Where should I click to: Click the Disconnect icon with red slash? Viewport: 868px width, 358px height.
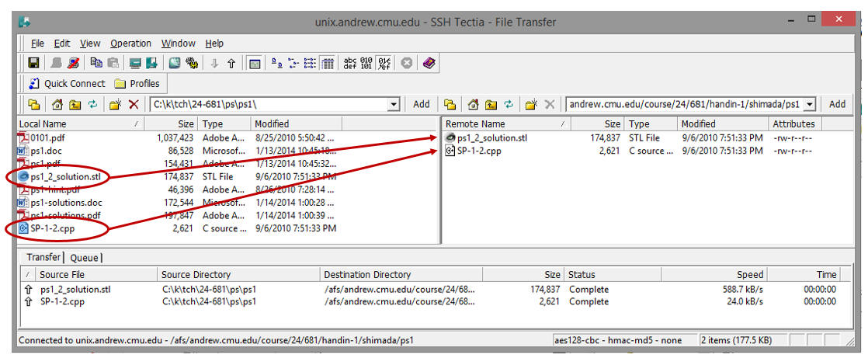point(73,63)
